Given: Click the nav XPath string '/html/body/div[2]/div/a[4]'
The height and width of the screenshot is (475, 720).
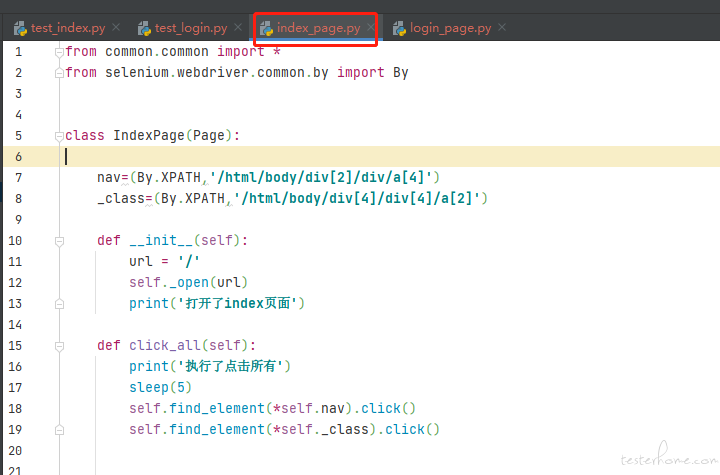Looking at the screenshot, I should coord(321,177).
